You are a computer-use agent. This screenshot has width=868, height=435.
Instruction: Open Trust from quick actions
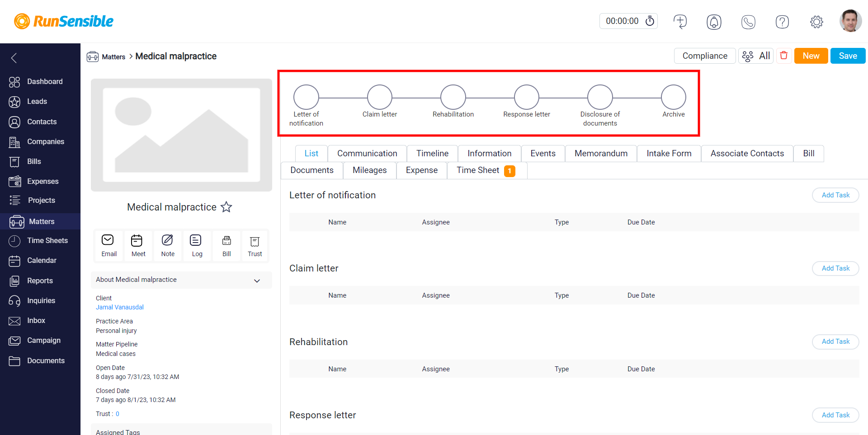click(255, 246)
